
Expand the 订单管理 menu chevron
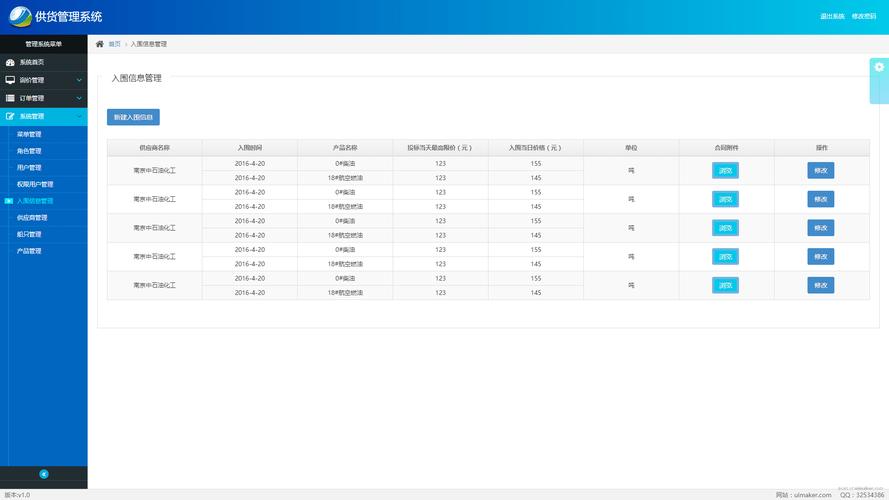pos(79,99)
